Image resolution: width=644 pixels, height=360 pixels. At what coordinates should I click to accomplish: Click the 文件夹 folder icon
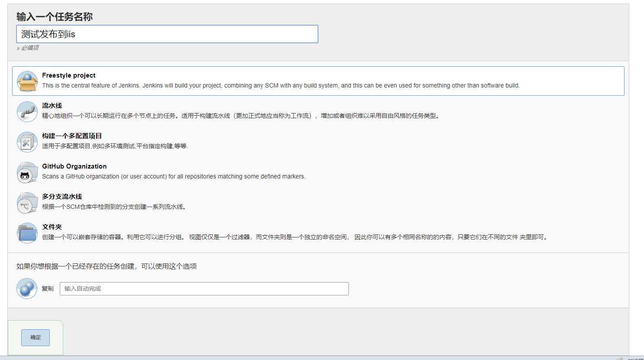pyautogui.click(x=27, y=233)
